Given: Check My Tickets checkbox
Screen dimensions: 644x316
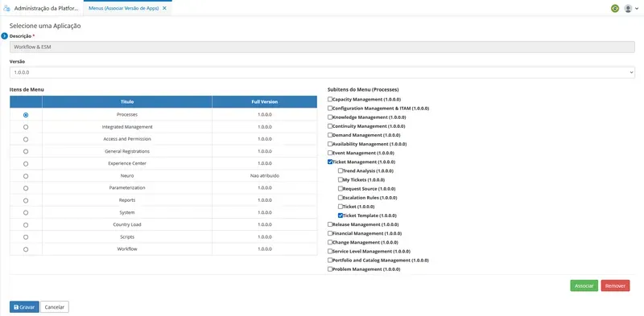Looking at the screenshot, I should (340, 180).
